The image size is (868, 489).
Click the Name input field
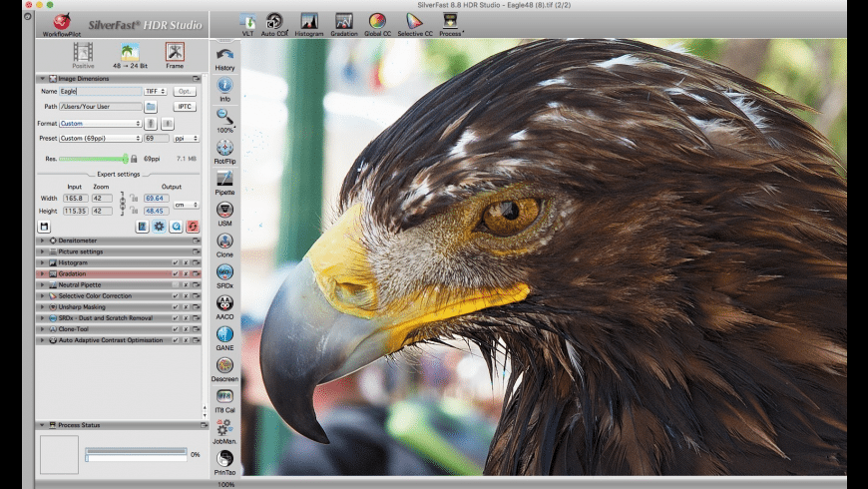pos(100,91)
